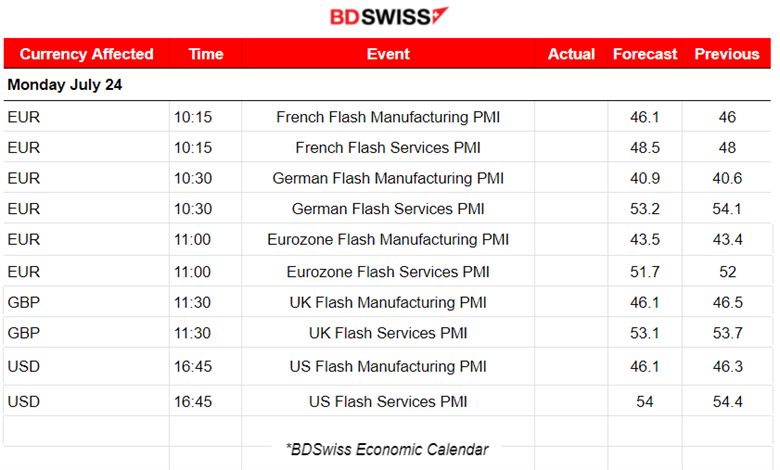780x470 pixels.
Task: Click the BDSwiss logo
Action: click(x=389, y=16)
